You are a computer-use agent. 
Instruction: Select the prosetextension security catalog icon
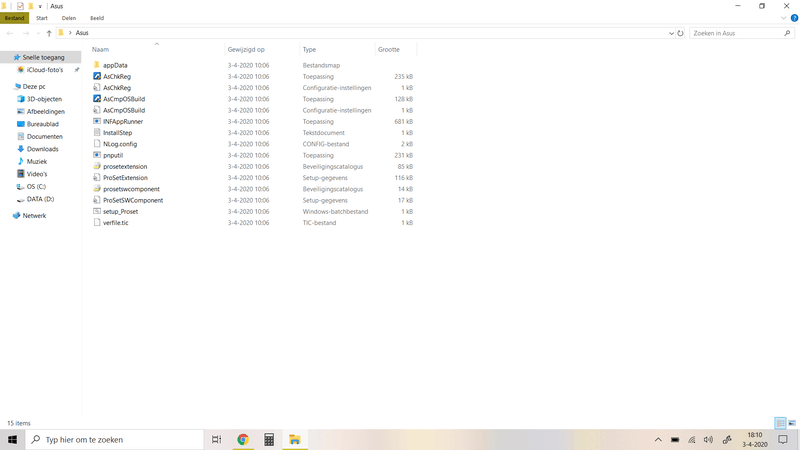coord(96,166)
